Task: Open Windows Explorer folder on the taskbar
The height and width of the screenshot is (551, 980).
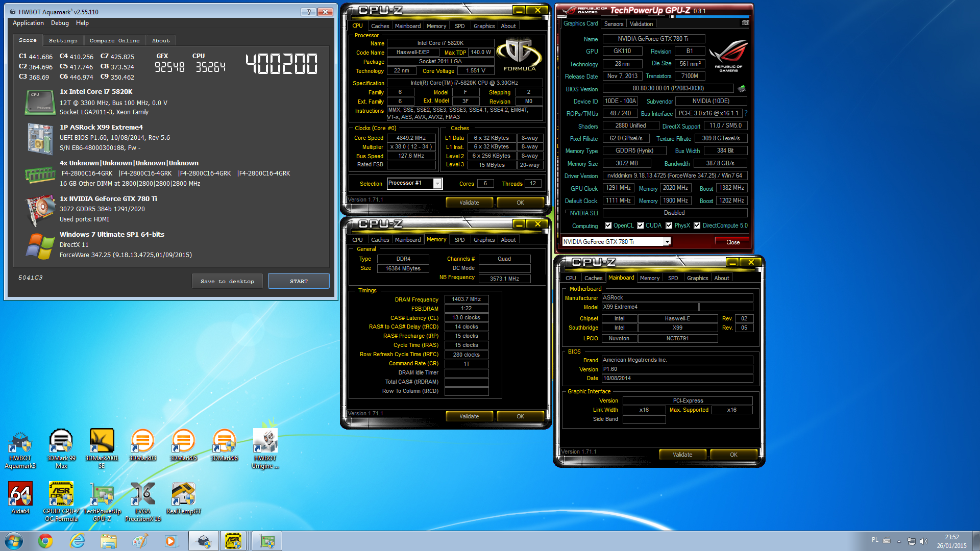Action: click(x=109, y=541)
